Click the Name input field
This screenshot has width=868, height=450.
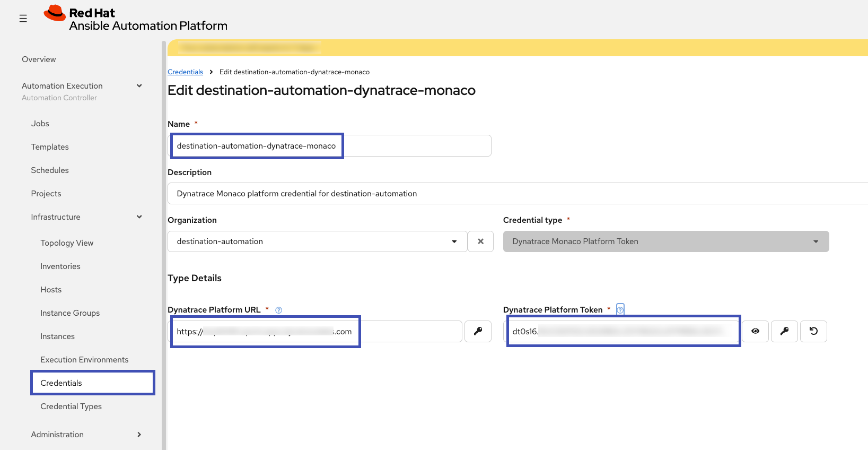pyautogui.click(x=329, y=146)
